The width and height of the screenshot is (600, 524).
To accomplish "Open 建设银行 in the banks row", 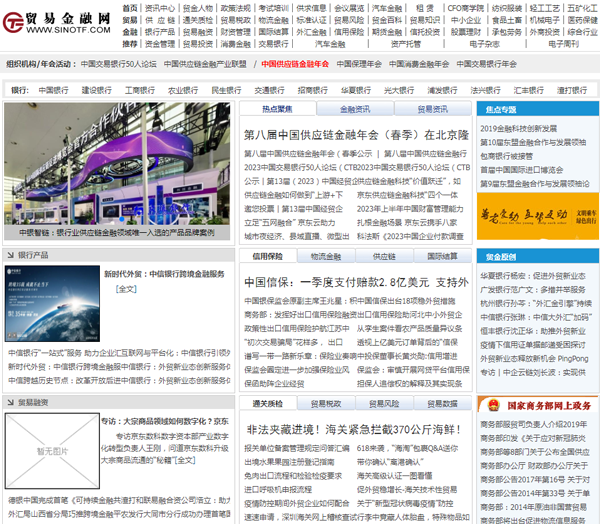I will click(97, 90).
